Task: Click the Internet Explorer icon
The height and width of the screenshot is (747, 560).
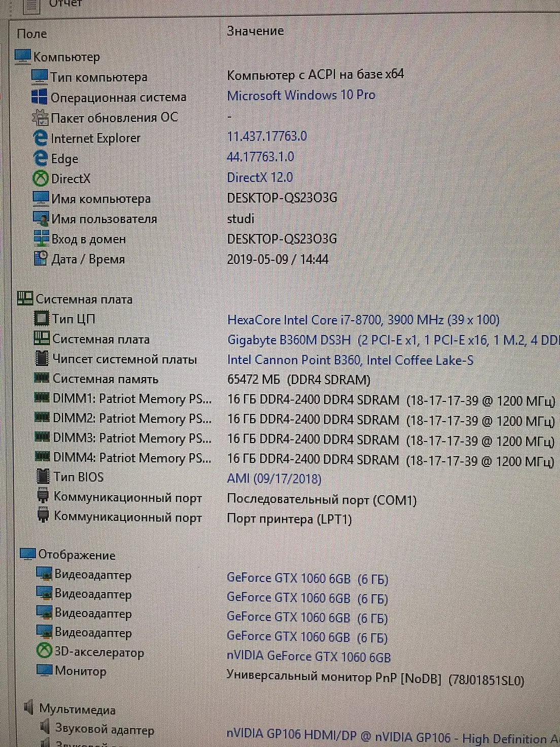Action: (x=40, y=138)
